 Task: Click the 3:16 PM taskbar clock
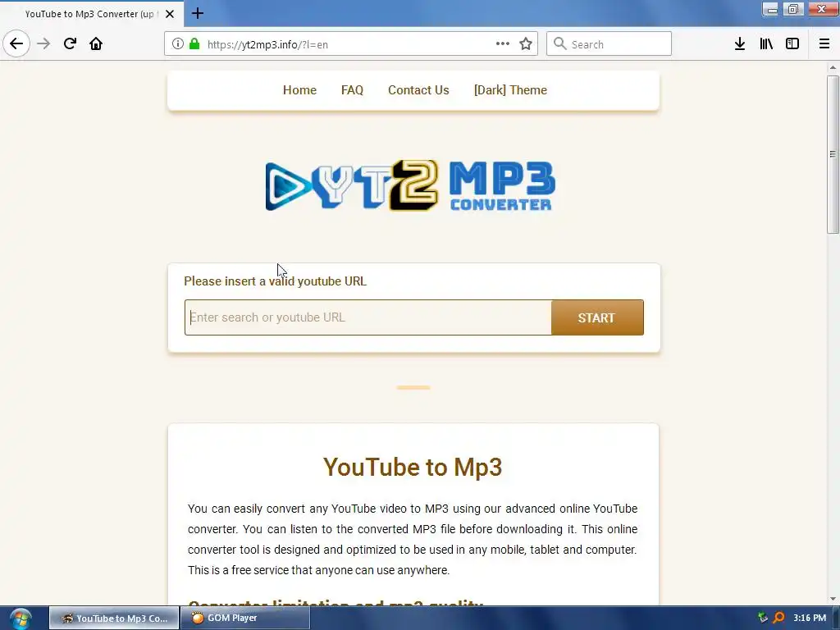click(810, 619)
